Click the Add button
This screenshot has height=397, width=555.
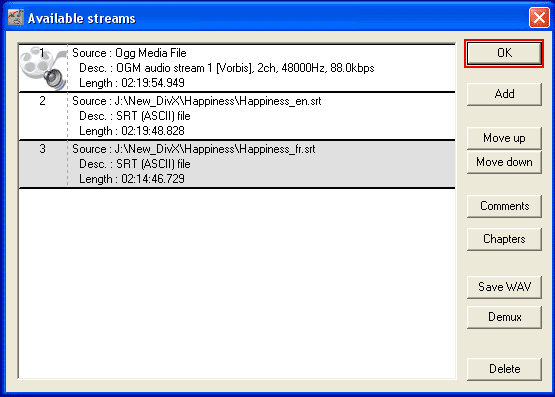504,94
